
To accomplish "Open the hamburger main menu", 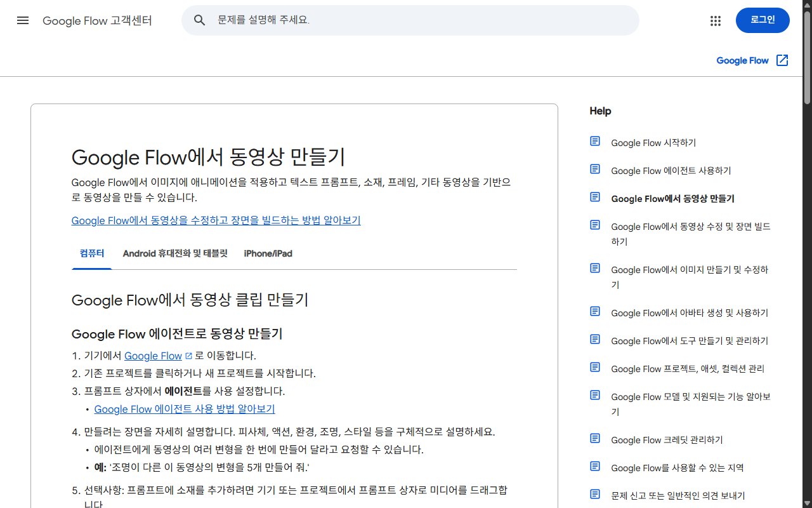I will click(x=23, y=20).
